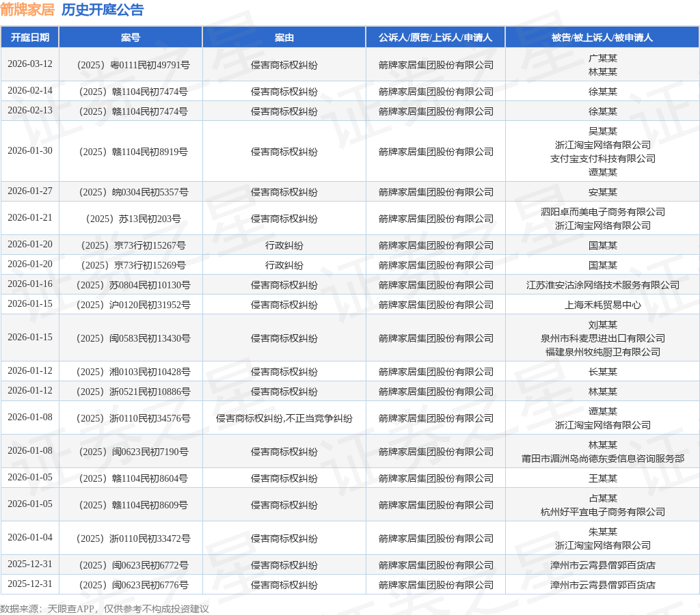Image resolution: width=700 pixels, height=615 pixels.
Task: Click defendant 刘某某
Action: click(x=603, y=325)
